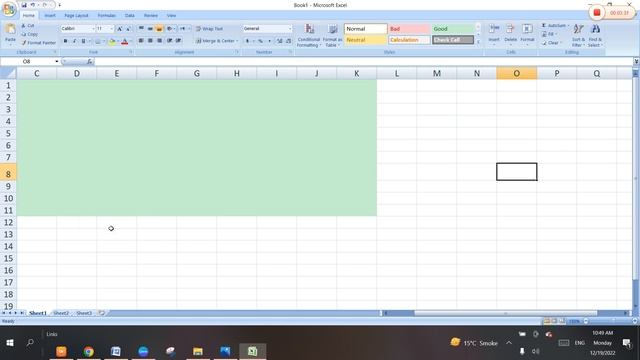Apply the Fill Color bucket

click(111, 41)
